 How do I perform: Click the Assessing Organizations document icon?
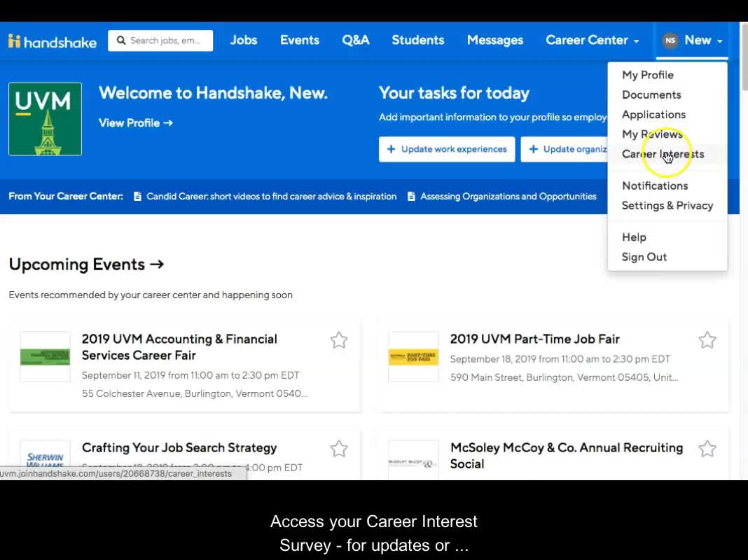(411, 197)
